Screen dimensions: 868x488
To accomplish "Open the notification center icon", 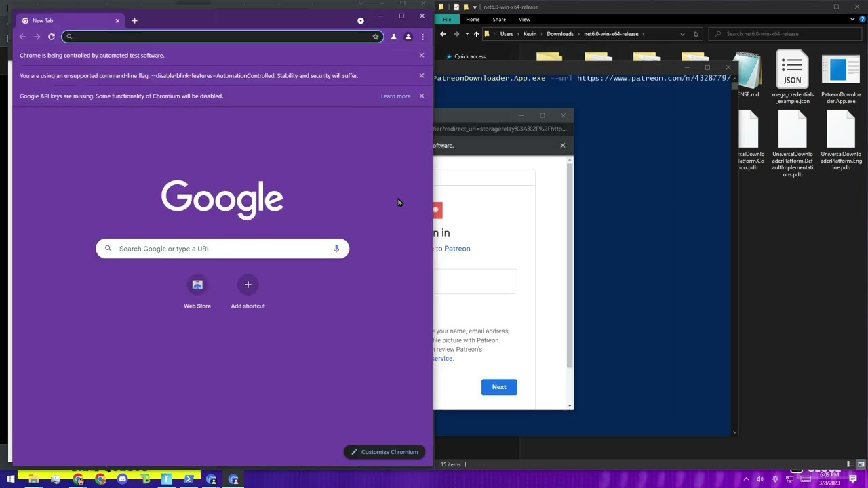I will pyautogui.click(x=853, y=479).
